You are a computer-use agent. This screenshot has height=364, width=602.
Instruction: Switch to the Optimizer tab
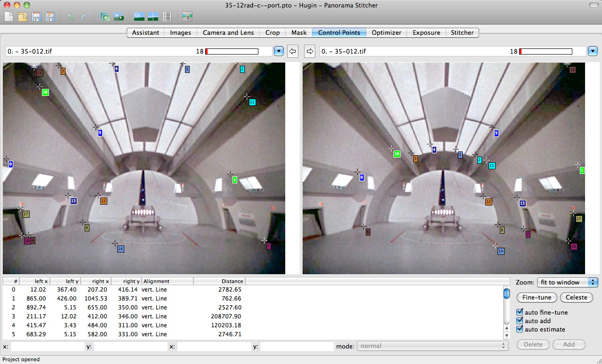[x=386, y=32]
